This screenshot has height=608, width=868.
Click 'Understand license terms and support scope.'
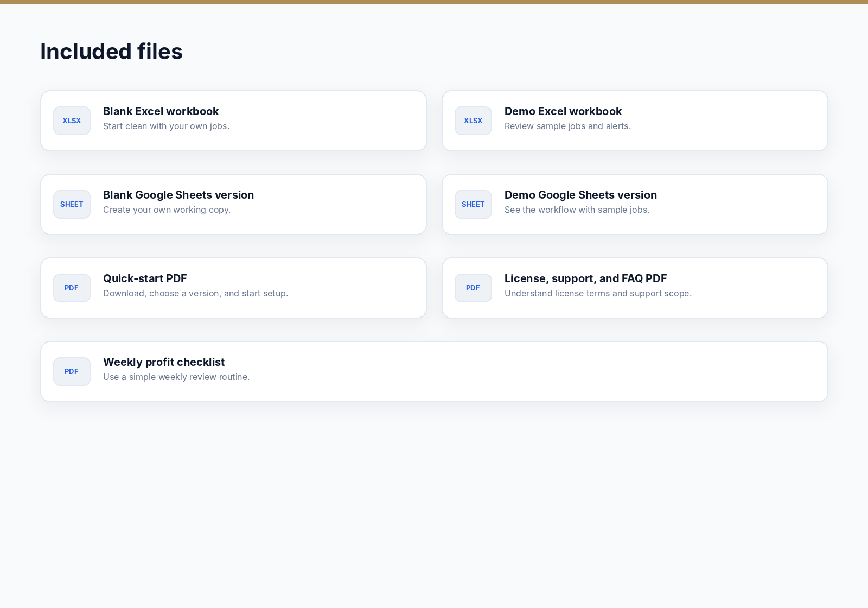point(598,293)
